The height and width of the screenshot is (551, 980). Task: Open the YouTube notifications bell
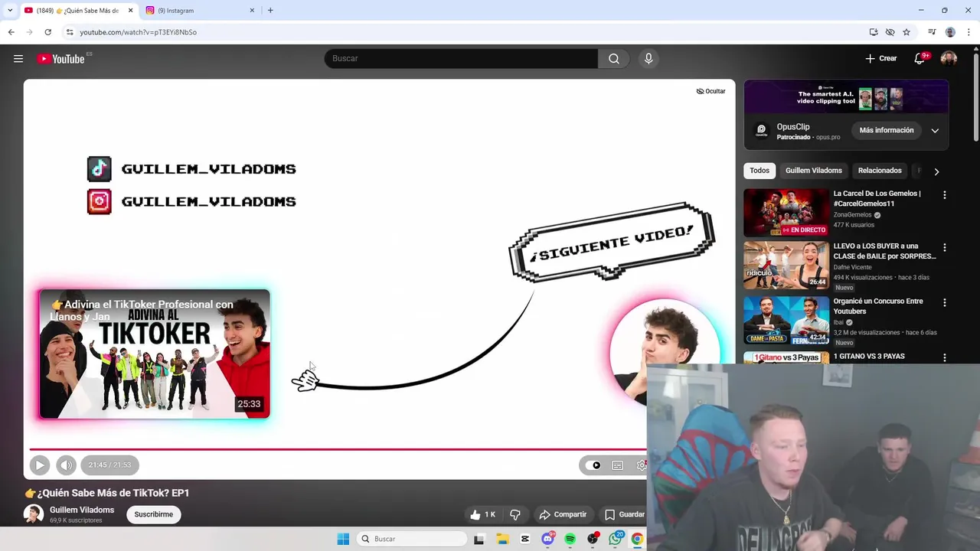(x=920, y=59)
